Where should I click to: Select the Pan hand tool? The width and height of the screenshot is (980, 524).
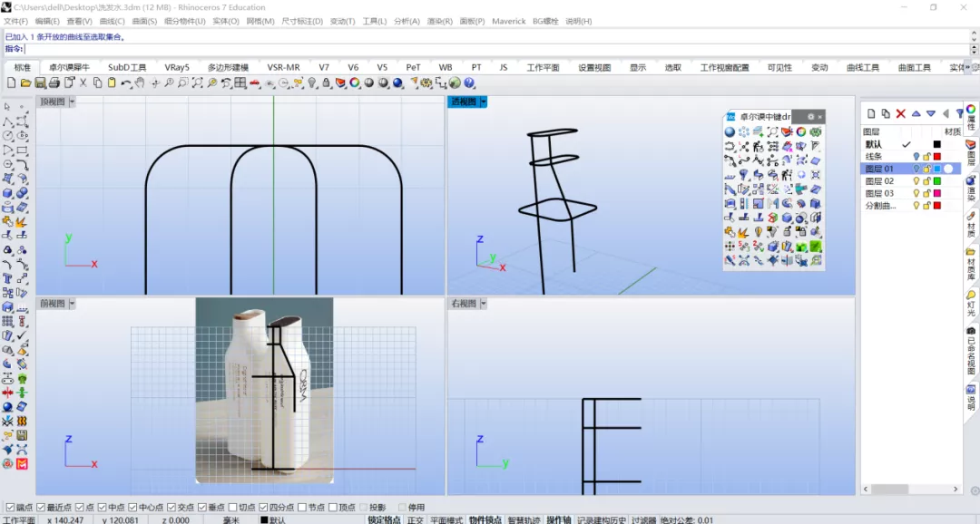[140, 82]
